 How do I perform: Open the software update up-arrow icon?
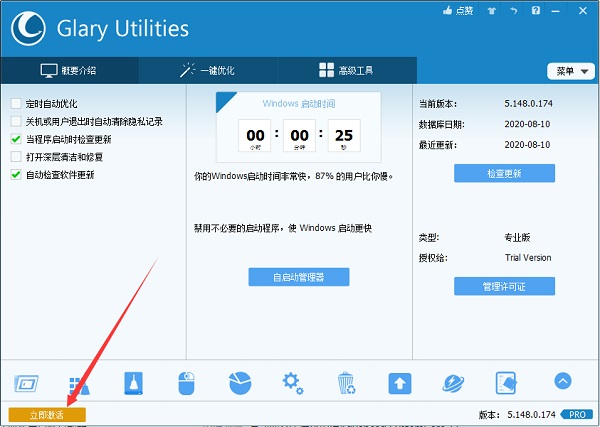400,383
